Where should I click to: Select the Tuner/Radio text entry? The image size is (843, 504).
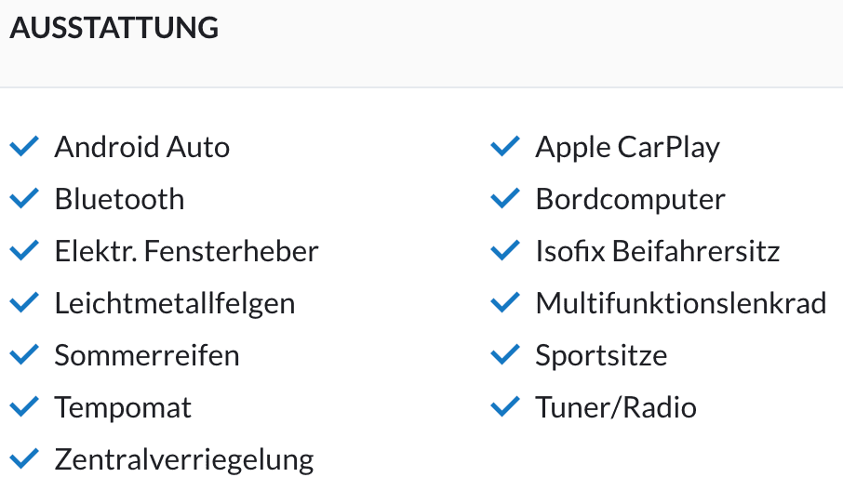coord(616,407)
